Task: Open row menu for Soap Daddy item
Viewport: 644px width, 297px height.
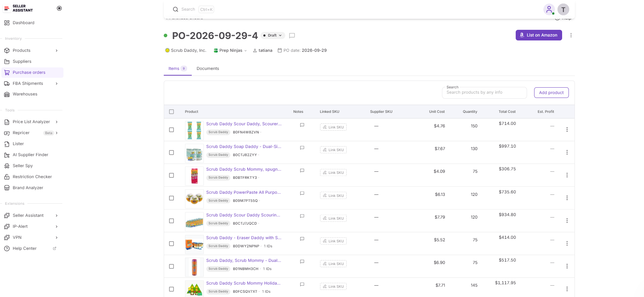Action: point(567,152)
